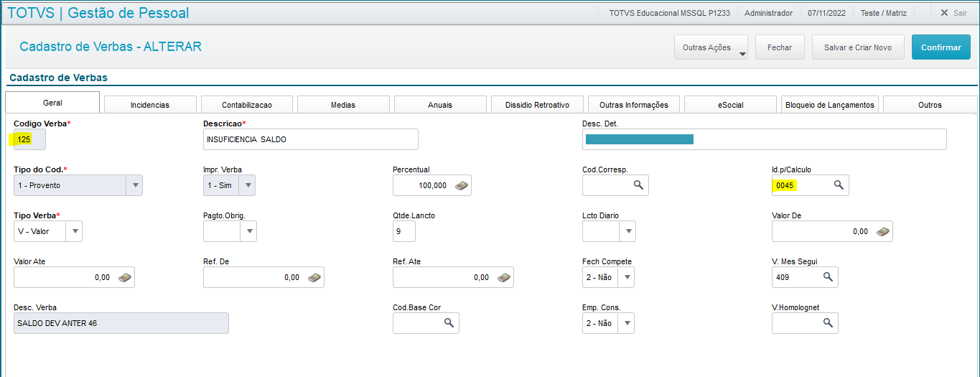Screen dimensions: 980x377
Task: Click the Percentual value 100,000
Action: coord(432,185)
